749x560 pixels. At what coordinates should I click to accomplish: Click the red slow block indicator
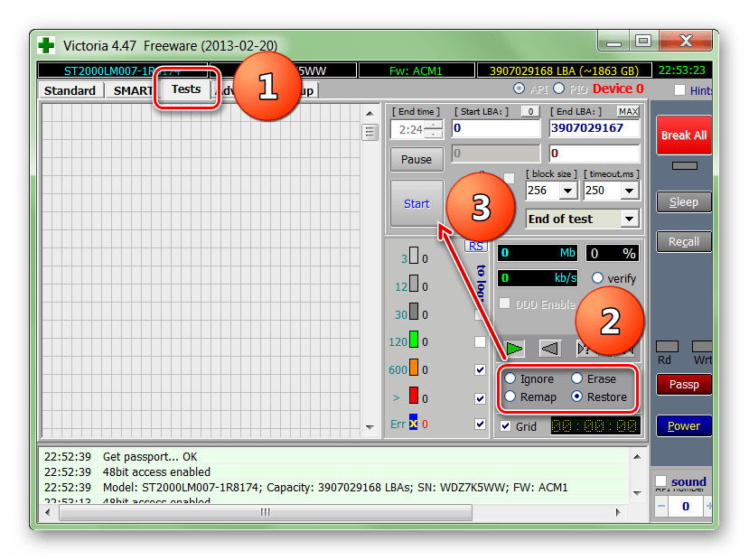tap(414, 397)
